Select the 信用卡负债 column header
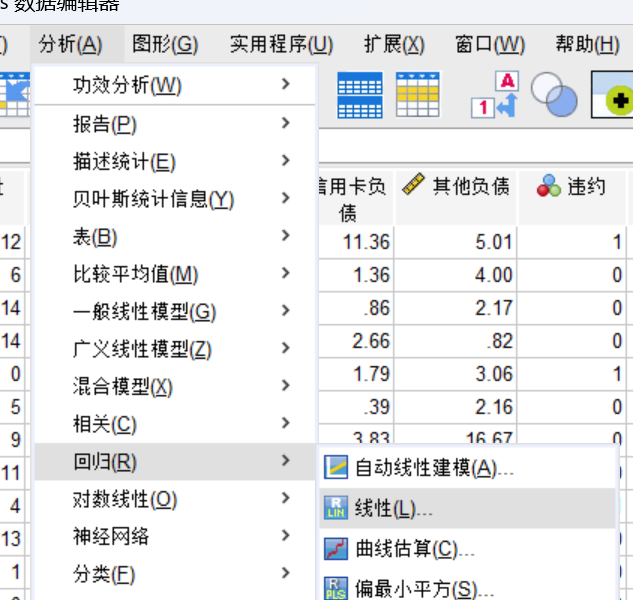Image resolution: width=633 pixels, height=600 pixels. pyautogui.click(x=355, y=197)
